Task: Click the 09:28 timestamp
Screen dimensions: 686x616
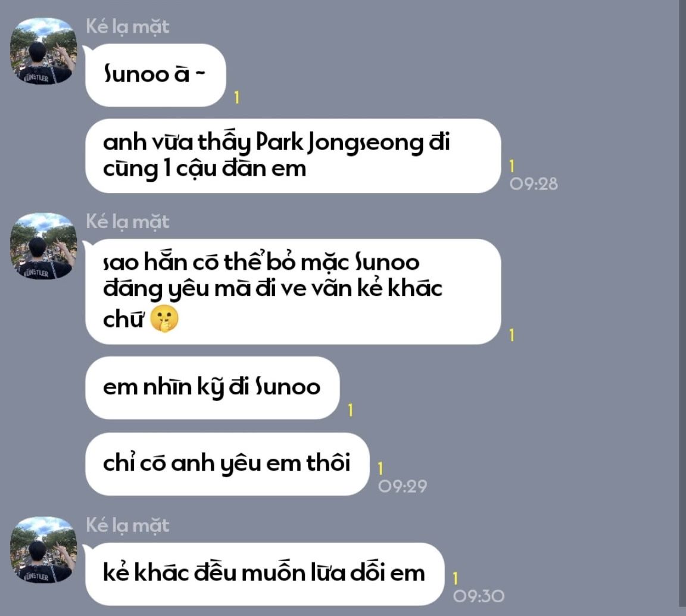Action: pyautogui.click(x=534, y=184)
